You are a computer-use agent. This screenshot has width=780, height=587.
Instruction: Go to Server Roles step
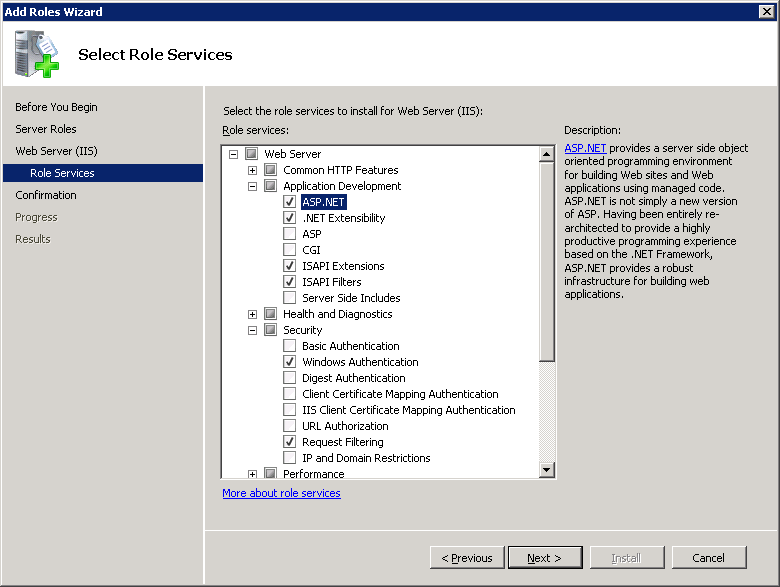46,129
